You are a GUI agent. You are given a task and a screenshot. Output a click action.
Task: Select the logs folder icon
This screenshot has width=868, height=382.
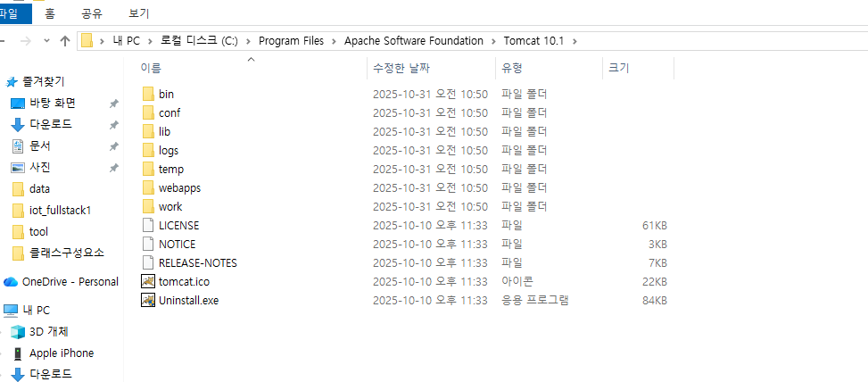point(148,150)
